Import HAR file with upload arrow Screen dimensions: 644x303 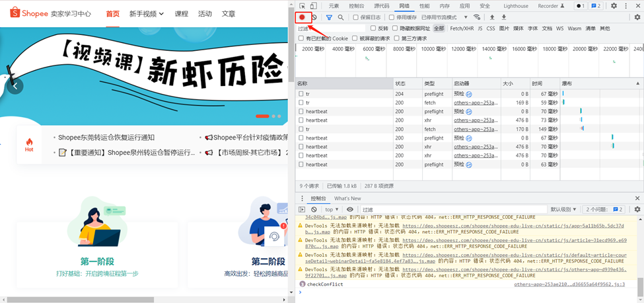click(492, 17)
